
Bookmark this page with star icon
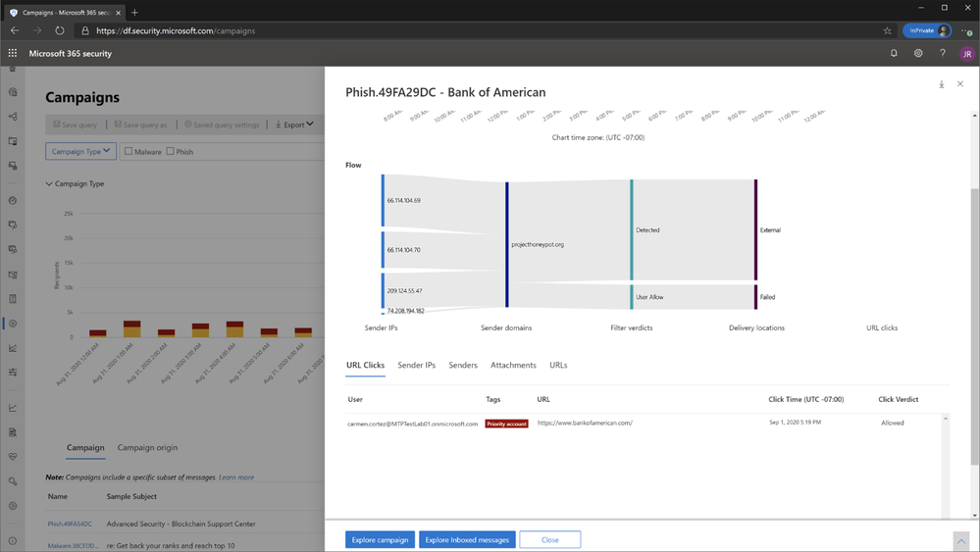[887, 30]
